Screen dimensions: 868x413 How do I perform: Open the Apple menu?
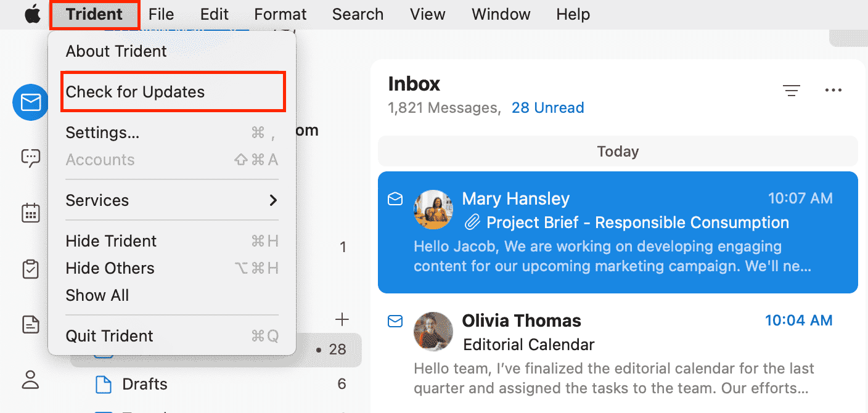point(33,14)
